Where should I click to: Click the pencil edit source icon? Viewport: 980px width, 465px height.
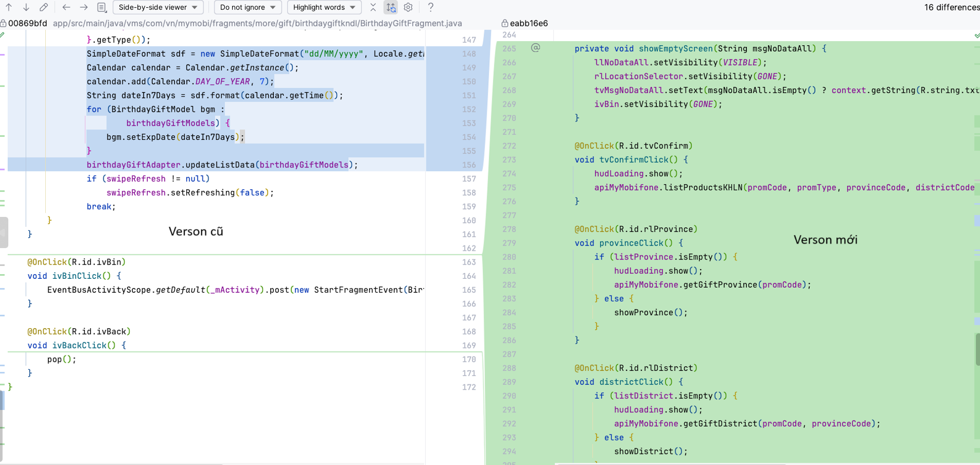click(x=44, y=7)
